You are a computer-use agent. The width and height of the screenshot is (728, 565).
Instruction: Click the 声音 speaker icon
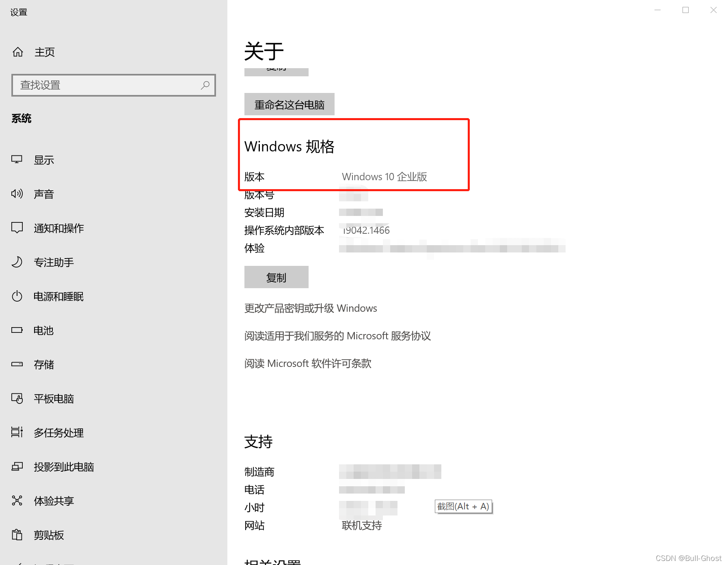[x=17, y=194]
